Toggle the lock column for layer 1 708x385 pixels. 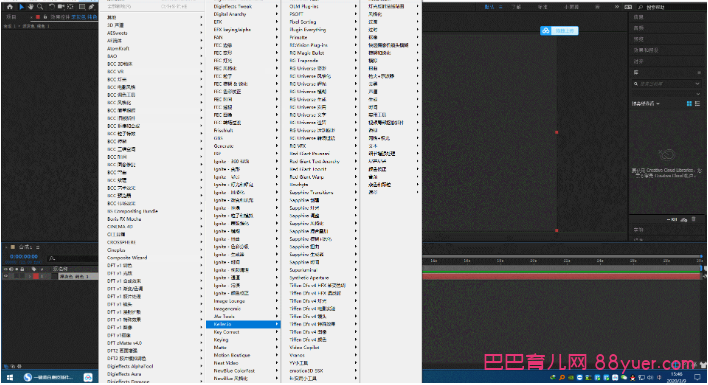click(x=22, y=276)
